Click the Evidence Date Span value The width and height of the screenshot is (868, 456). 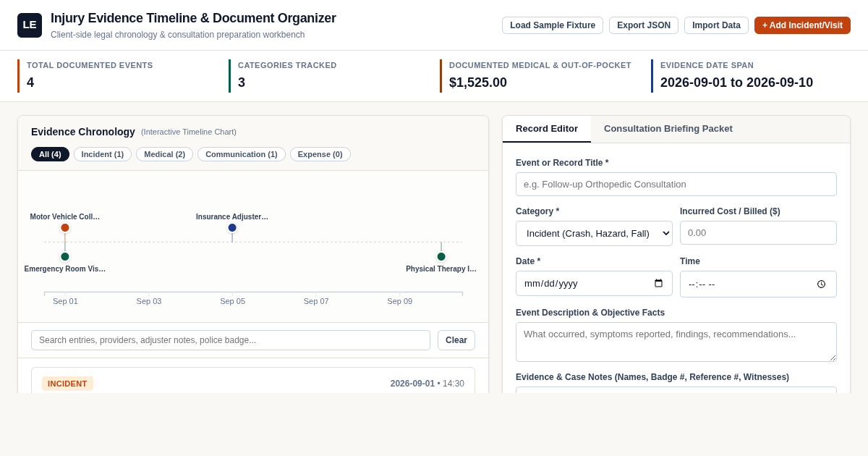[736, 83]
